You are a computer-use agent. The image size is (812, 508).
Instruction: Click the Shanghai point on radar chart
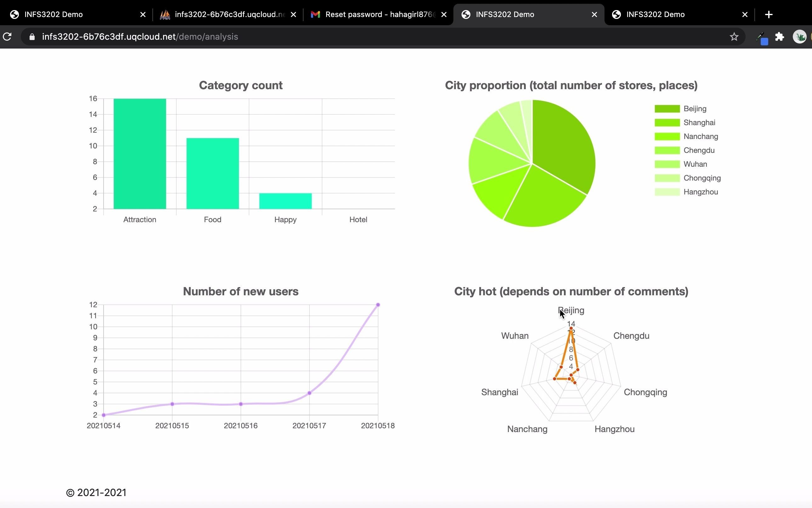point(554,379)
